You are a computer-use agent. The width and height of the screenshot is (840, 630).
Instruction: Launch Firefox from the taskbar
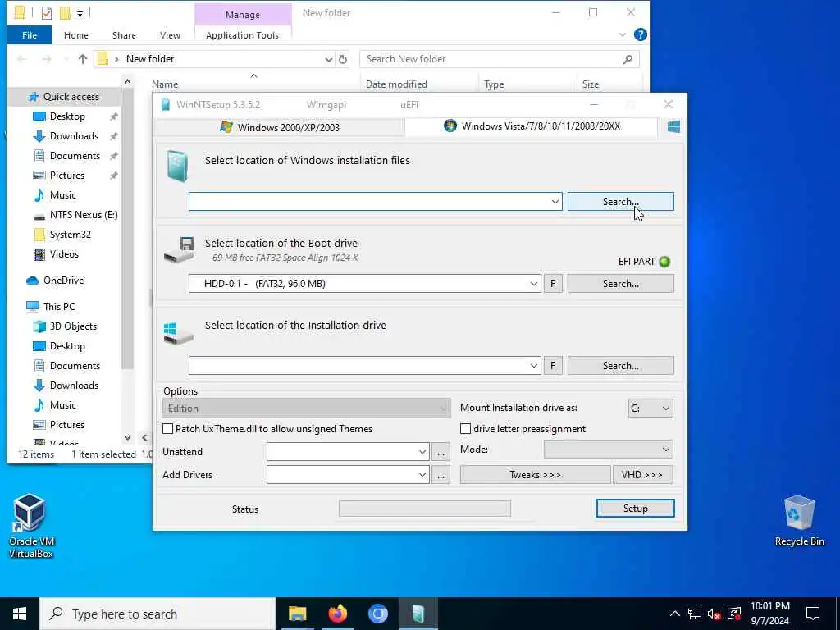click(x=337, y=614)
